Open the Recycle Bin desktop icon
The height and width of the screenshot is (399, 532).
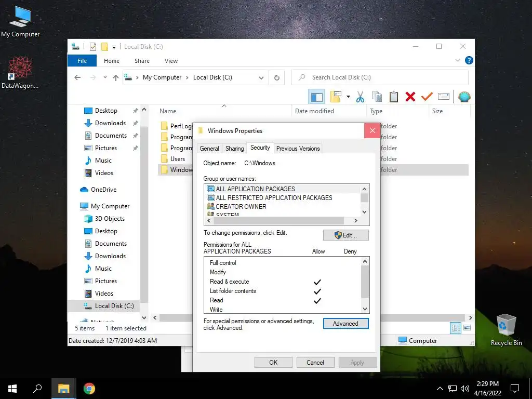point(506,330)
